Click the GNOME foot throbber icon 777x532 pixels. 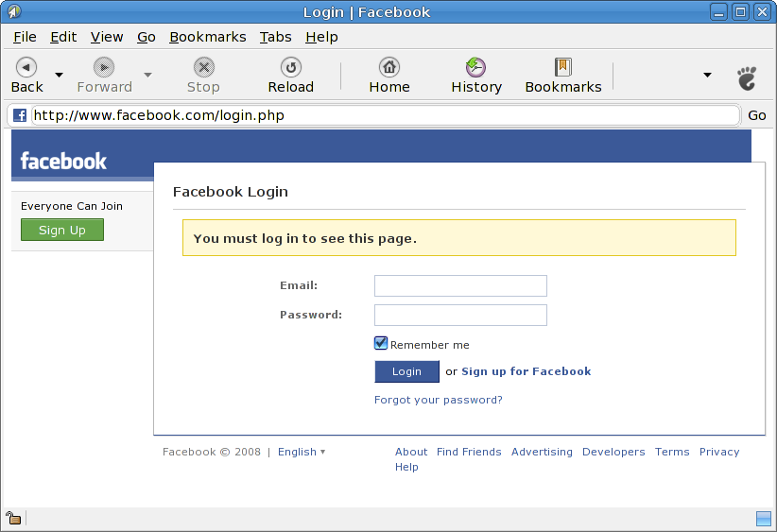[x=747, y=78]
